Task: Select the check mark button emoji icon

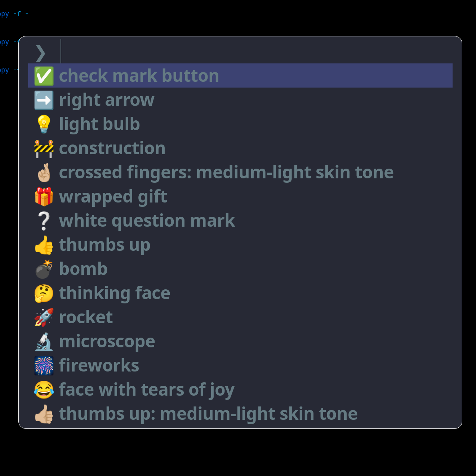Action: pyautogui.click(x=44, y=75)
